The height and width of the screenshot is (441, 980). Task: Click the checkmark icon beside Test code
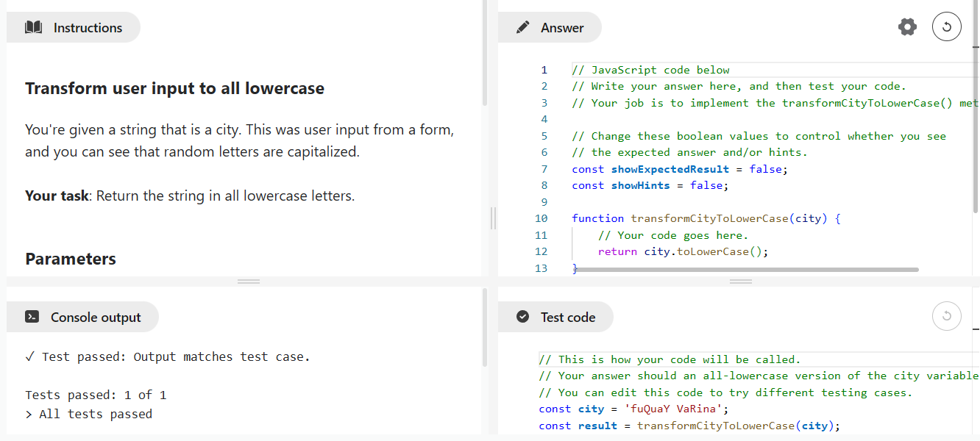click(x=523, y=317)
